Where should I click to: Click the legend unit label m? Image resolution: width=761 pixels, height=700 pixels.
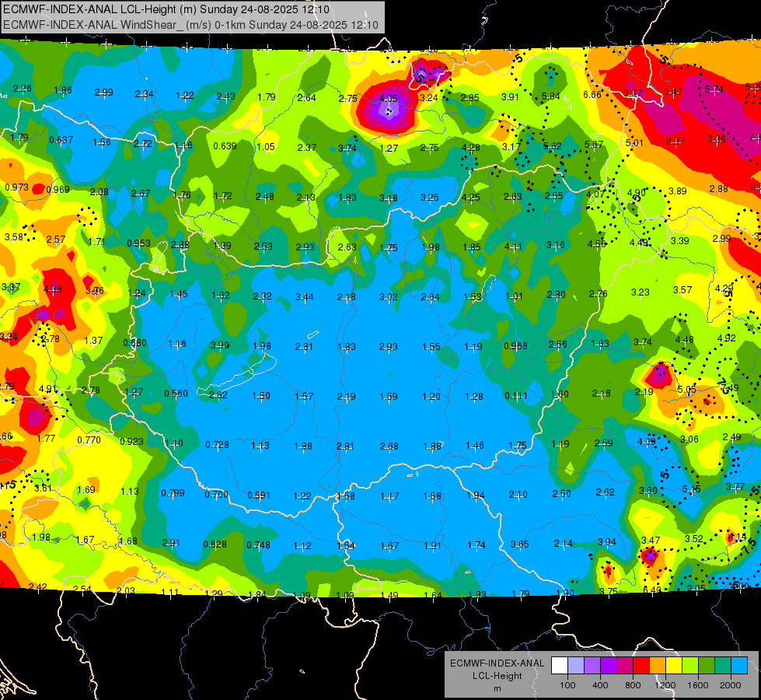[497, 688]
